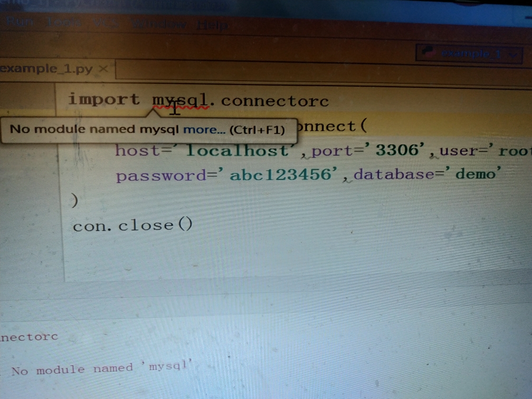Click the 'nectorc' text in the lower panel
The width and height of the screenshot is (532, 399).
pos(29,337)
